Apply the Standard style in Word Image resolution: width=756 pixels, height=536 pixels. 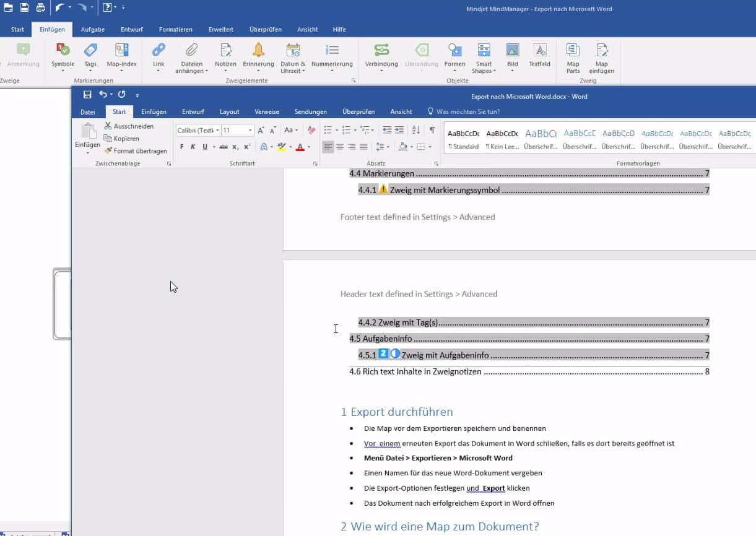coord(463,139)
